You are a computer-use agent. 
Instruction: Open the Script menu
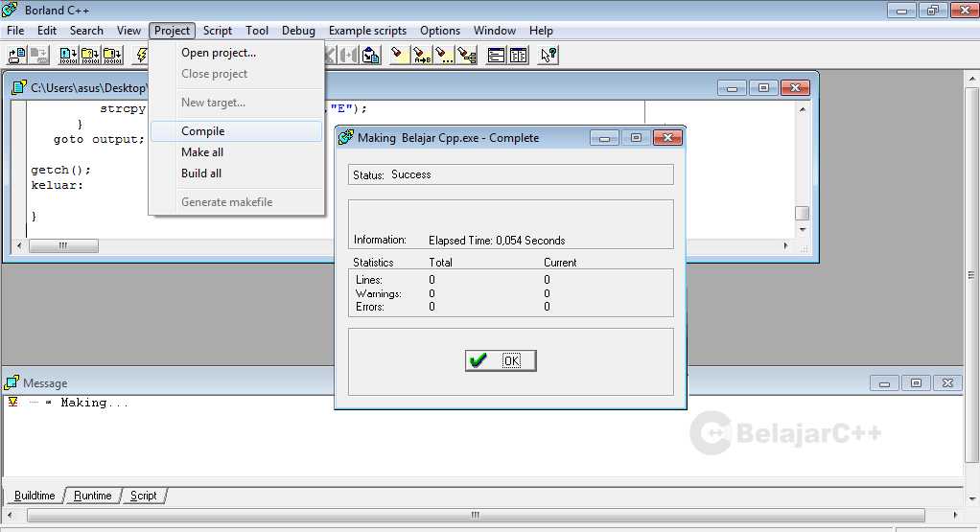pyautogui.click(x=218, y=31)
